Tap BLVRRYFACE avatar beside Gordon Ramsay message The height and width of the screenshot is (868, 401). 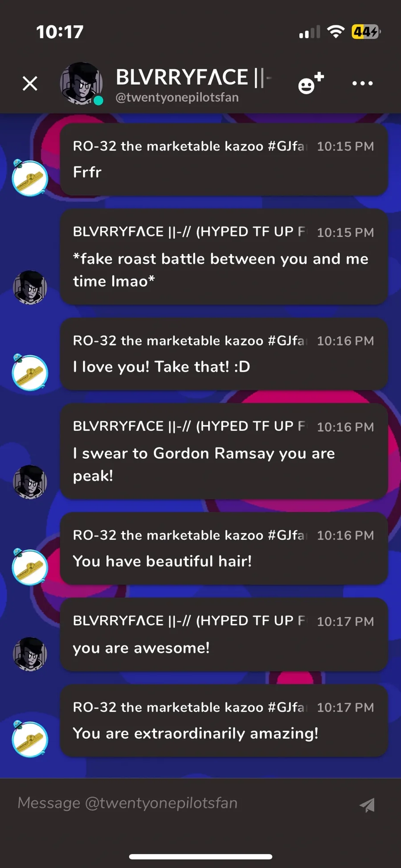coord(30,482)
